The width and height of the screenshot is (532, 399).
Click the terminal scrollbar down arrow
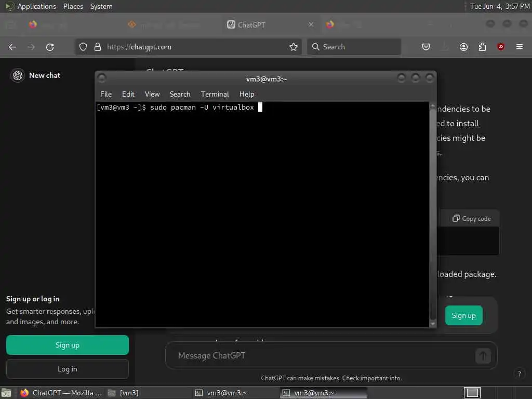pos(433,324)
